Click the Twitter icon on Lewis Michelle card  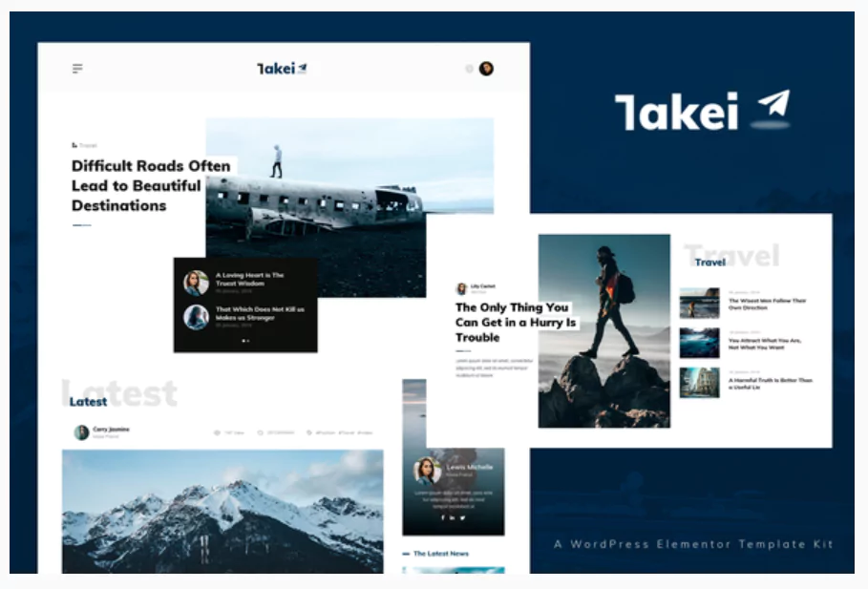click(x=462, y=517)
